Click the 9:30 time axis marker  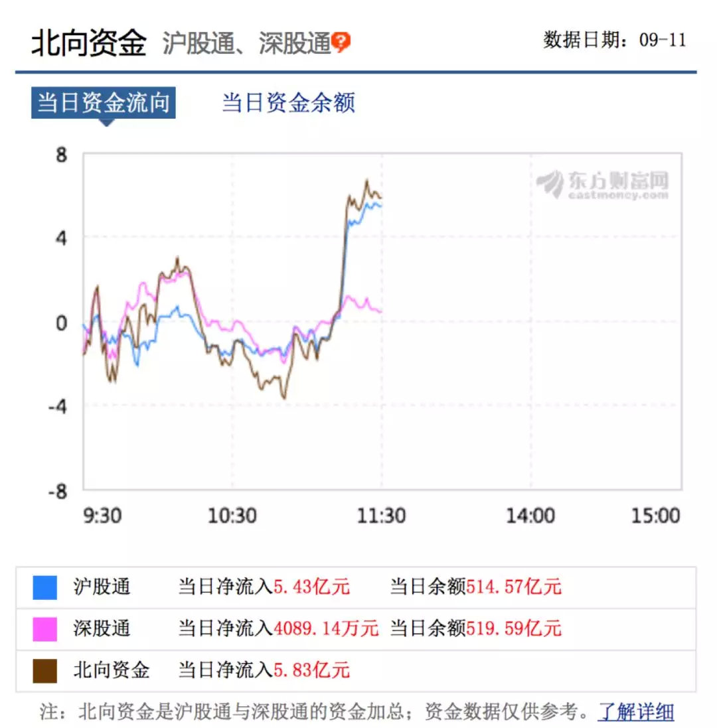tap(103, 516)
